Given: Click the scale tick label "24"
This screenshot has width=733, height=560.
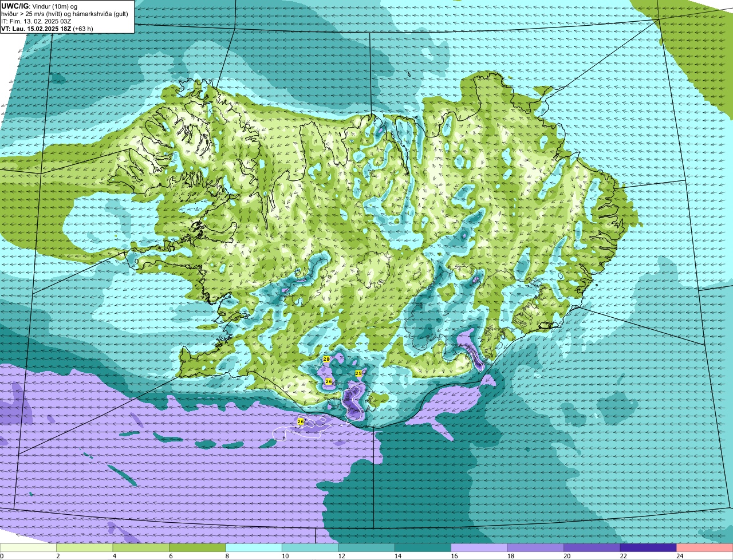Looking at the screenshot, I should pos(679,556).
